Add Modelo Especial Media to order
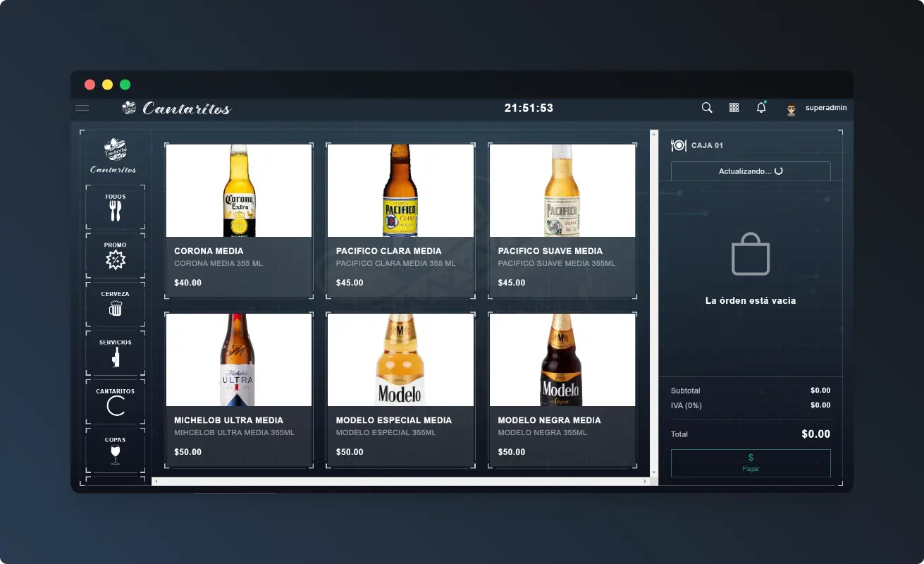Screen dimensions: 924x564 (400, 390)
